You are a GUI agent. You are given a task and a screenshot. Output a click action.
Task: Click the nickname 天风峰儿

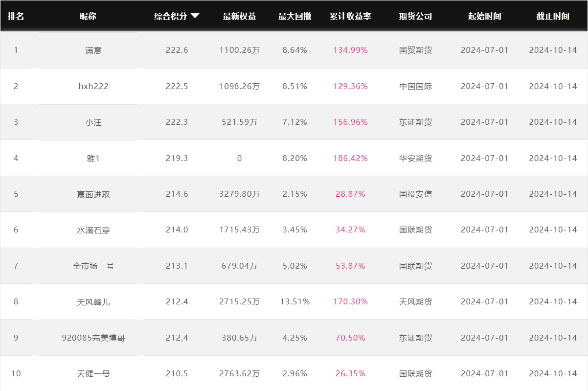point(93,302)
